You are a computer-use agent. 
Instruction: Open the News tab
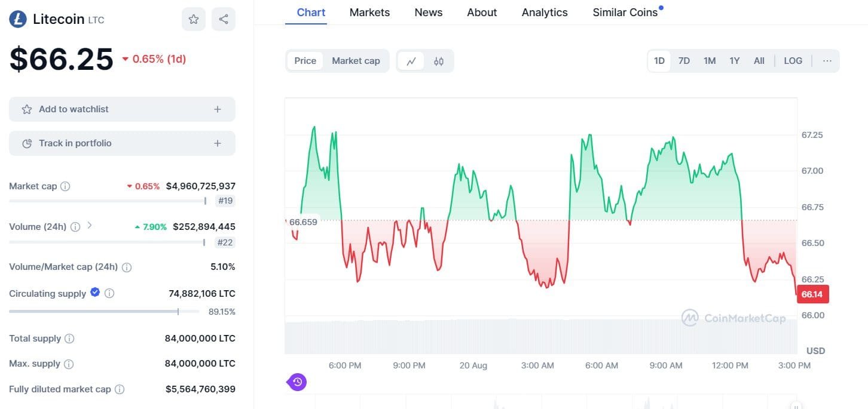(428, 12)
